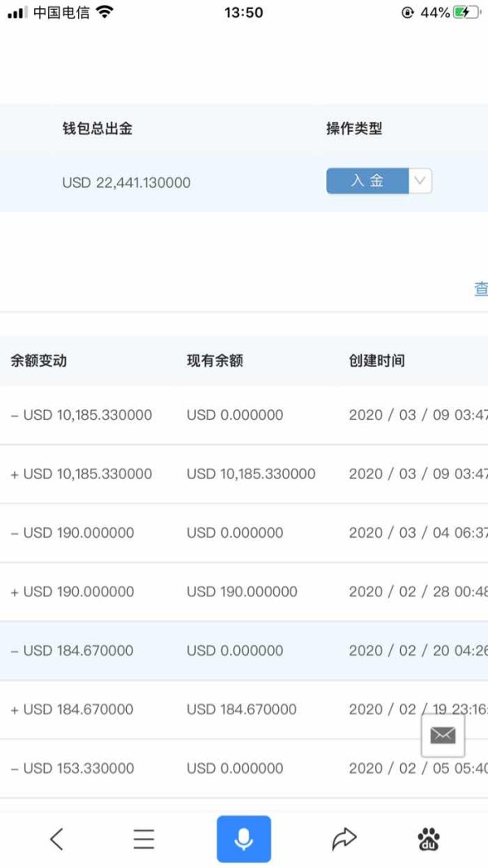Click the partially visible 查 query link

coord(481,289)
